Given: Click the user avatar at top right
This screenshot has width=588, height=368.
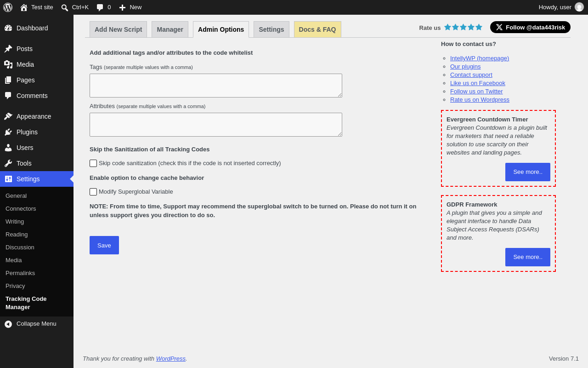Looking at the screenshot, I should click(x=579, y=7).
